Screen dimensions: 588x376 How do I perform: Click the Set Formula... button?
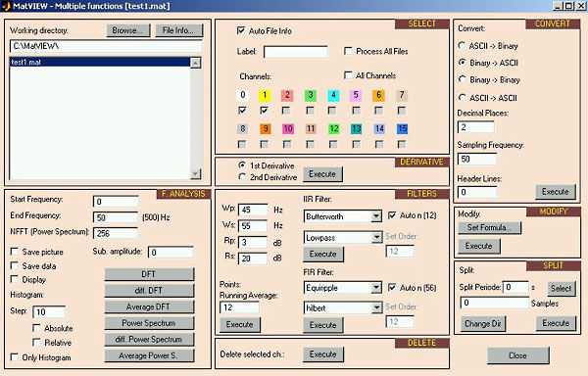coord(489,227)
